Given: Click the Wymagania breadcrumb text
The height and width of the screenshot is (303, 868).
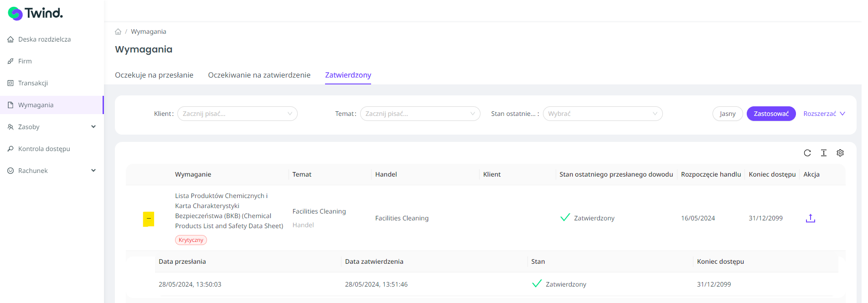Looking at the screenshot, I should pyautogui.click(x=148, y=31).
